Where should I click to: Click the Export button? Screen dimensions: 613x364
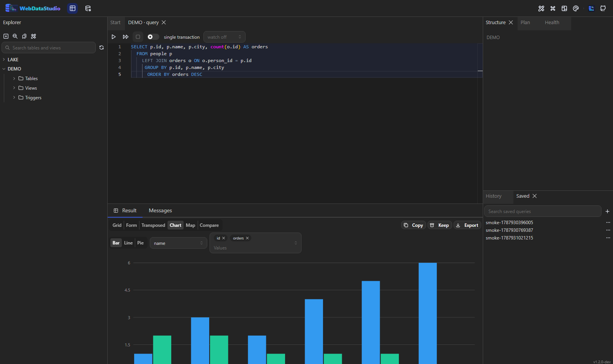[x=467, y=225]
